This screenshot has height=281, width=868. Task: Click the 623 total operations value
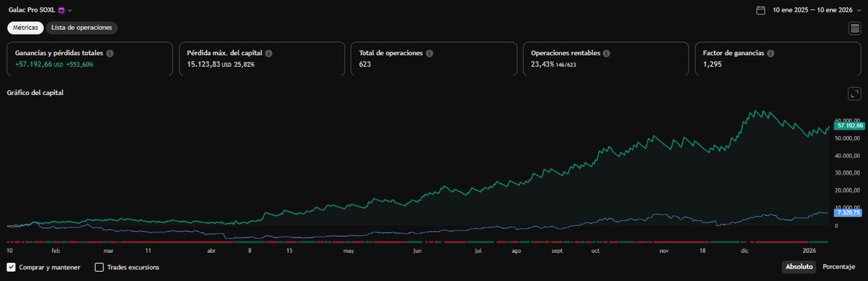tap(365, 64)
